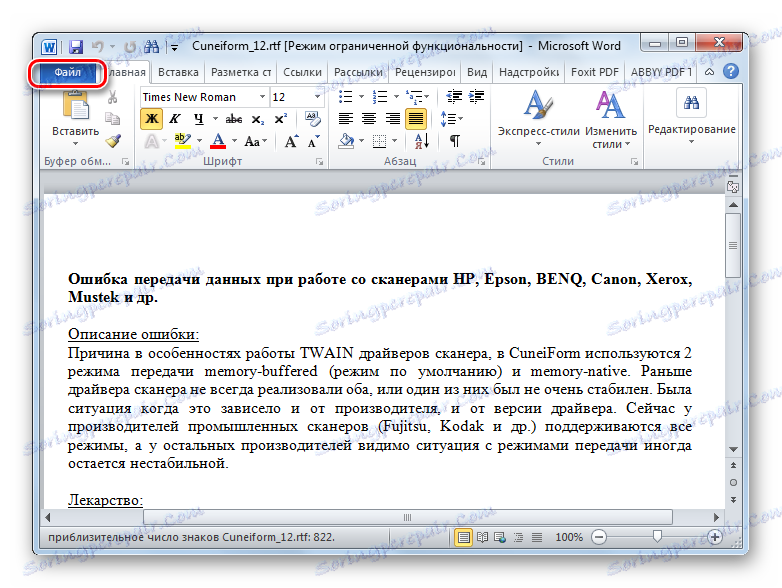Switch to the Вид tab

477,72
